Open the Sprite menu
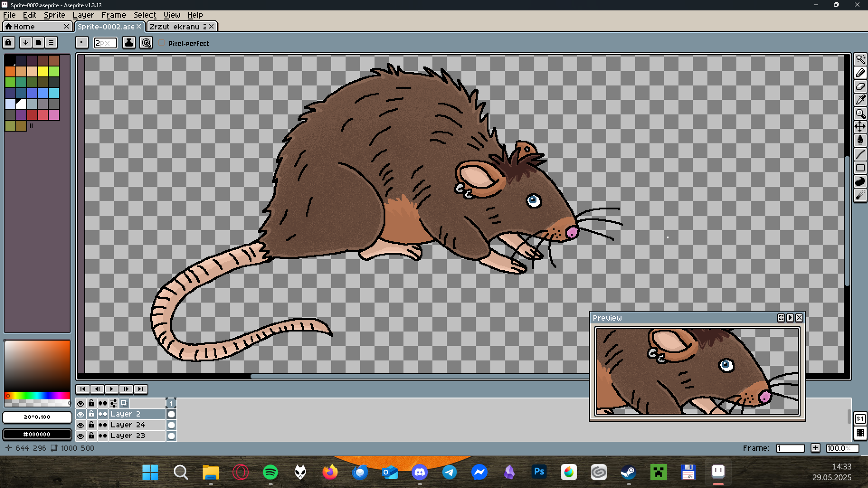868x488 pixels. [x=54, y=15]
